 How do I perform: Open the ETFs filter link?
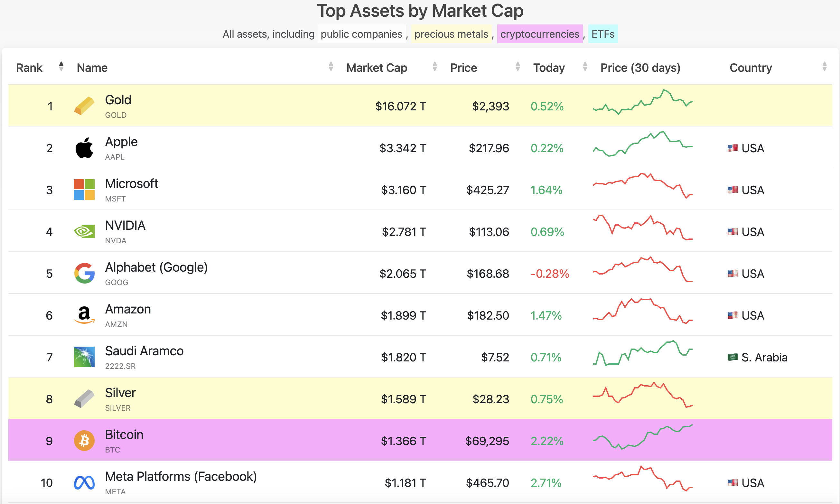point(603,34)
